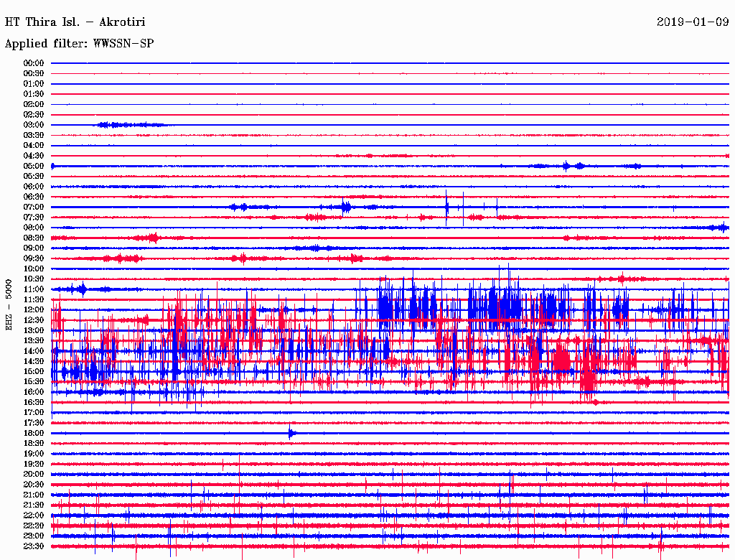Select the 14:00 time label
Viewport: 735px width, 560px height.
click(33, 351)
